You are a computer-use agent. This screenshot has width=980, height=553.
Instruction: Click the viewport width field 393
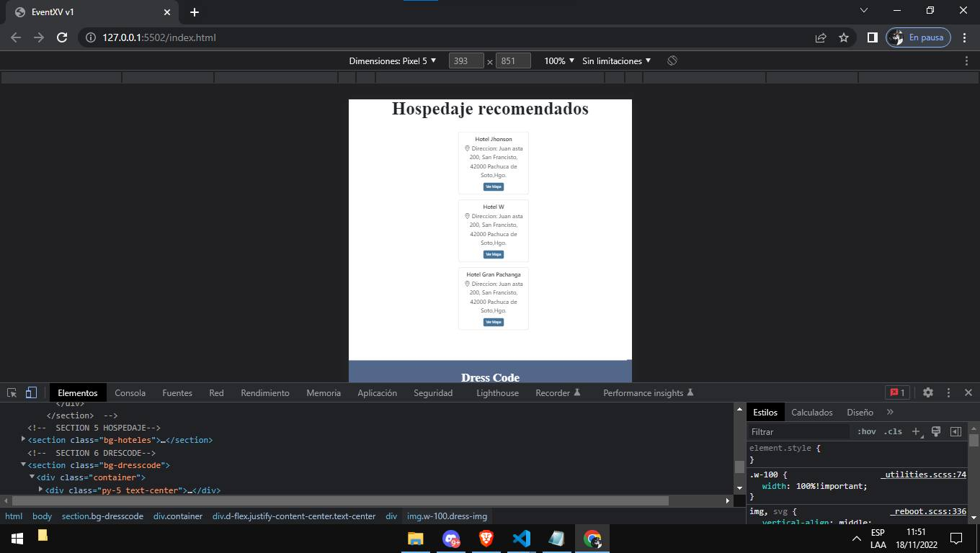pos(466,60)
